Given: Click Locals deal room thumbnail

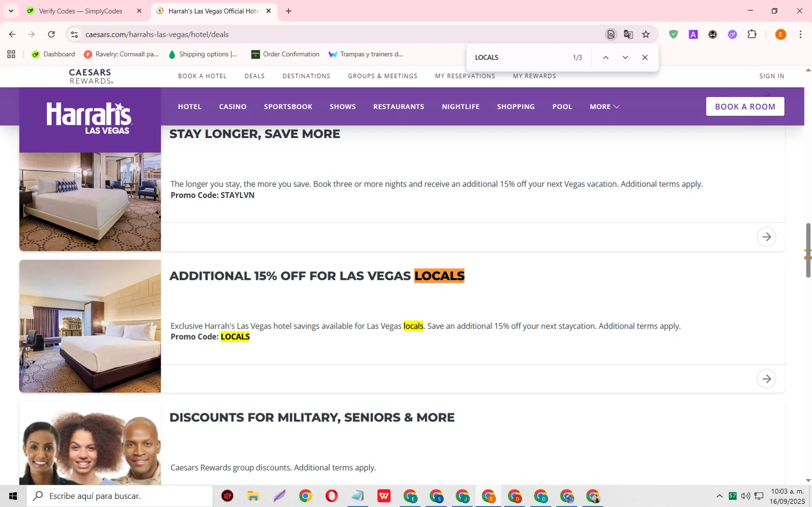Looking at the screenshot, I should pyautogui.click(x=90, y=326).
